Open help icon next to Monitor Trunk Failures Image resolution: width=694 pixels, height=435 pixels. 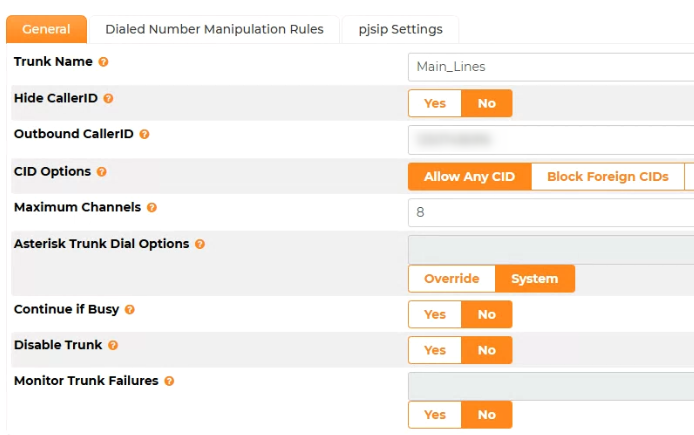(169, 381)
